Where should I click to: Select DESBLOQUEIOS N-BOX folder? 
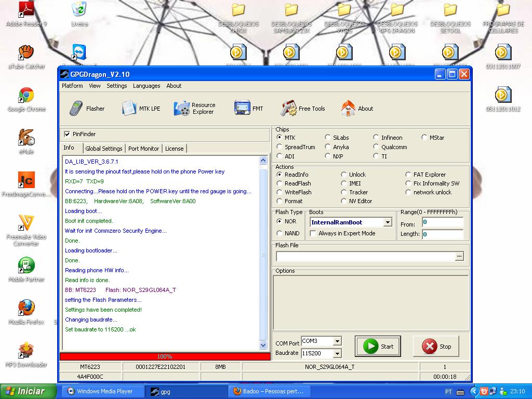tap(238, 18)
